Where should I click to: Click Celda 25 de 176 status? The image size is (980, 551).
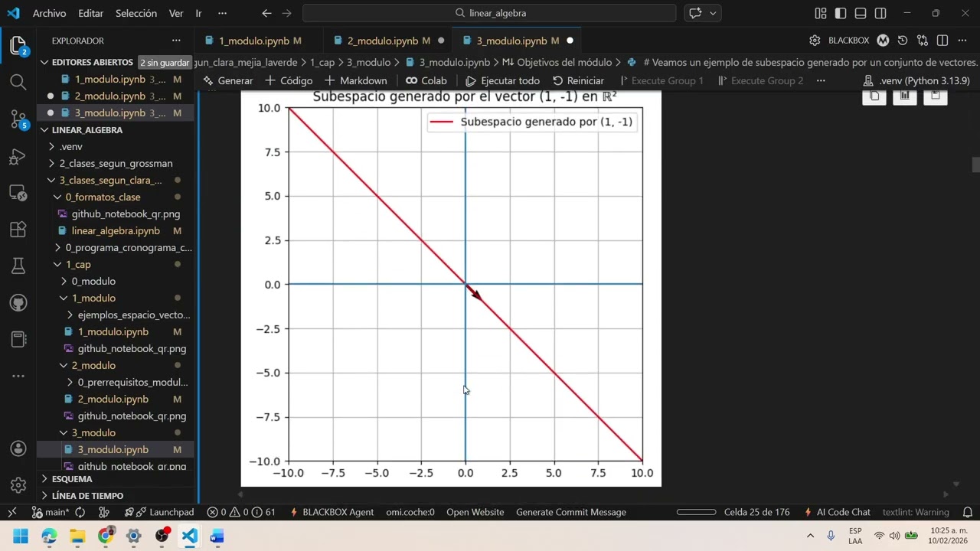click(x=756, y=512)
